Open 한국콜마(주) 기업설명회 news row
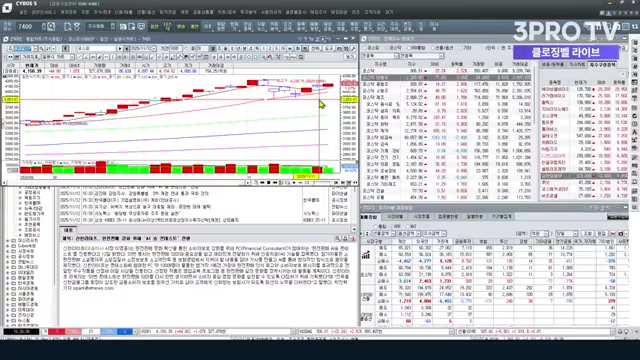The width and height of the screenshot is (640, 360). pyautogui.click(x=204, y=200)
